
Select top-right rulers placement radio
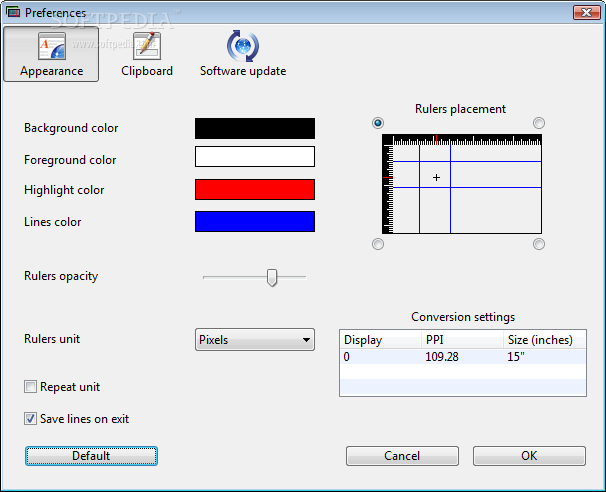point(539,123)
